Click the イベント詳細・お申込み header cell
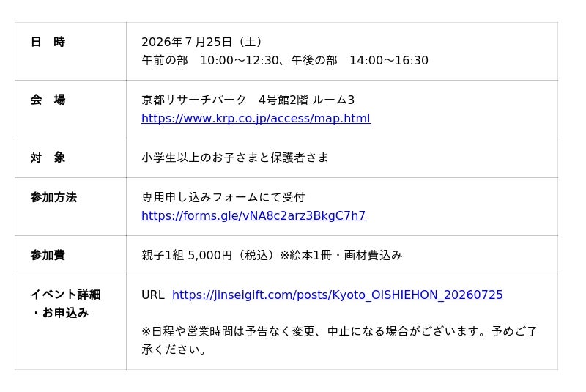586x392 pixels. [x=70, y=322]
